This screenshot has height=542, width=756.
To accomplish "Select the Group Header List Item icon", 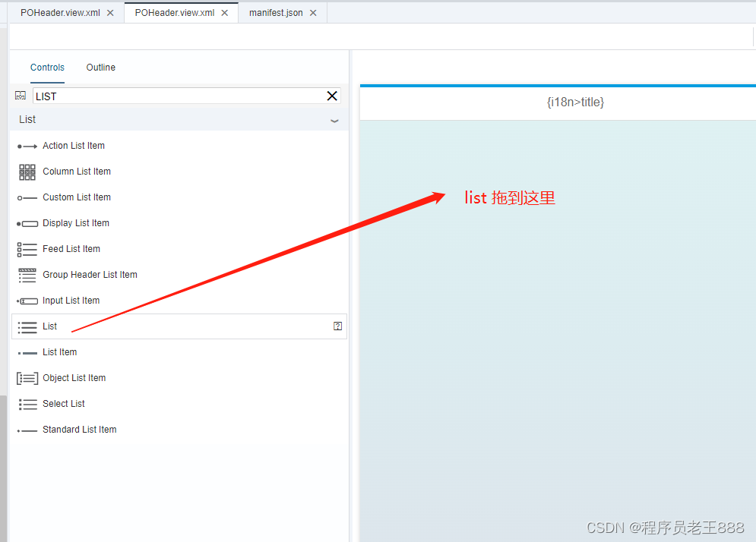I will (x=27, y=275).
